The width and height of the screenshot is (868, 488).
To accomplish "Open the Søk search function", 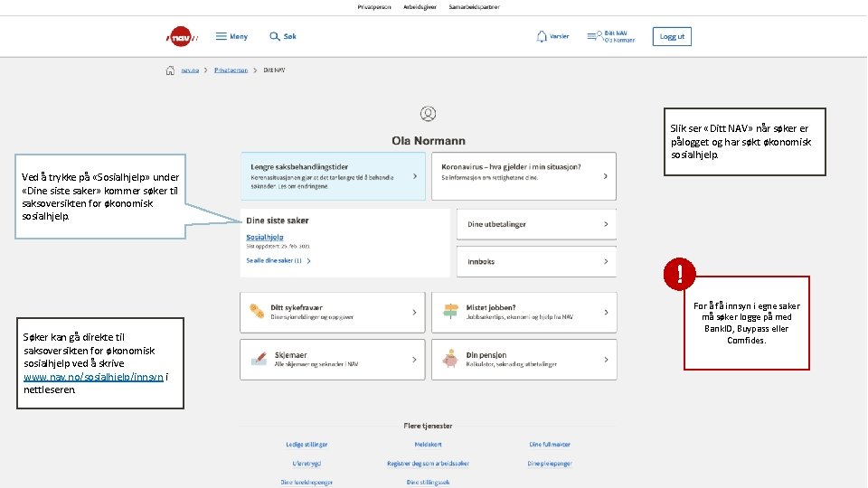I will click(283, 36).
